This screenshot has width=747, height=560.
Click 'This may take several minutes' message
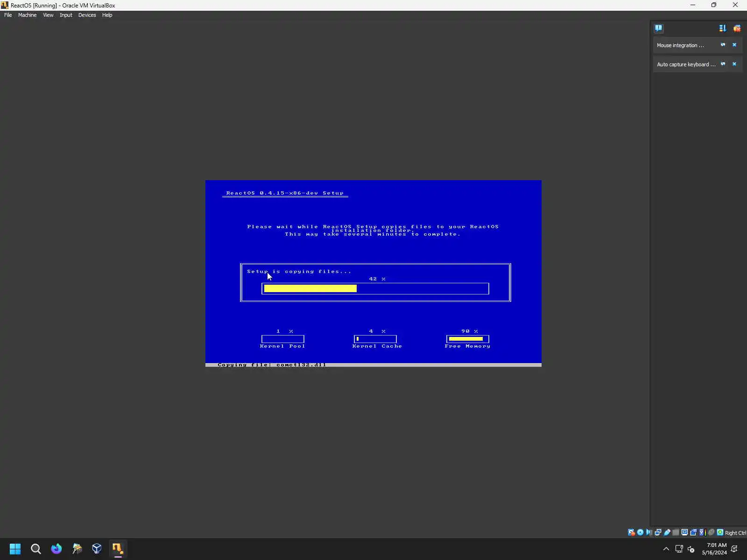pos(373,234)
